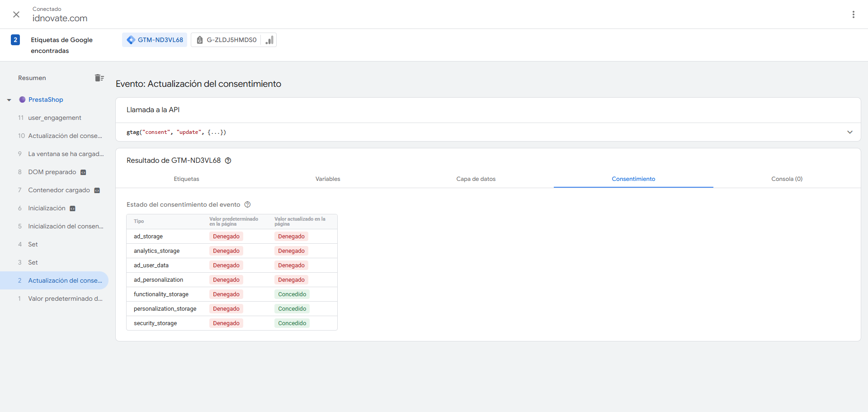This screenshot has width=868, height=412.
Task: Select the PrestaShop page in the sidebar
Action: coord(46,99)
